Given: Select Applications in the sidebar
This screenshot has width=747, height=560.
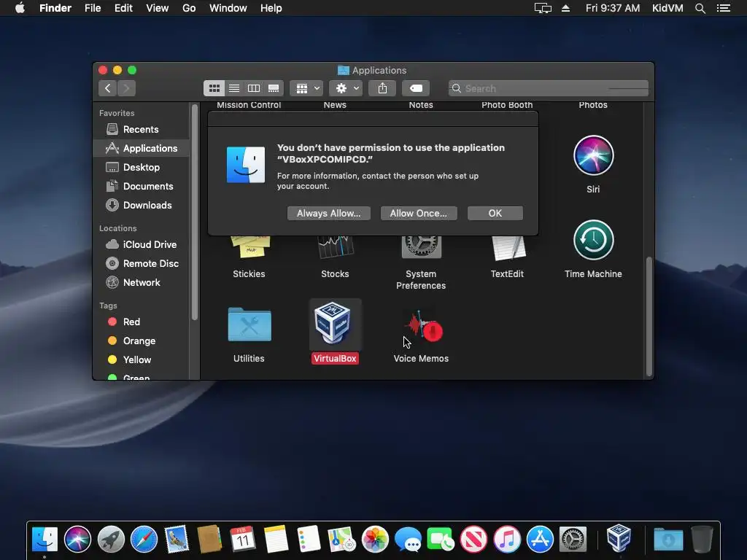Looking at the screenshot, I should (142, 148).
